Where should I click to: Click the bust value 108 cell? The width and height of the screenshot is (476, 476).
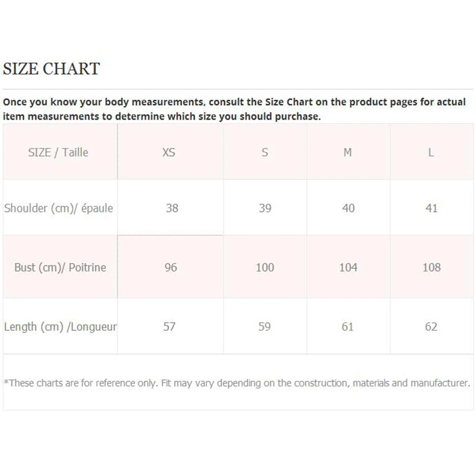tap(431, 267)
